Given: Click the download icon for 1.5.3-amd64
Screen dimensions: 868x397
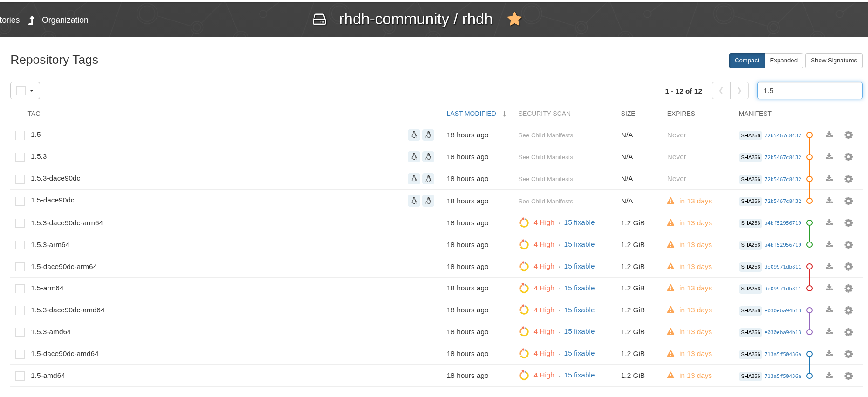Looking at the screenshot, I should coord(829,332).
